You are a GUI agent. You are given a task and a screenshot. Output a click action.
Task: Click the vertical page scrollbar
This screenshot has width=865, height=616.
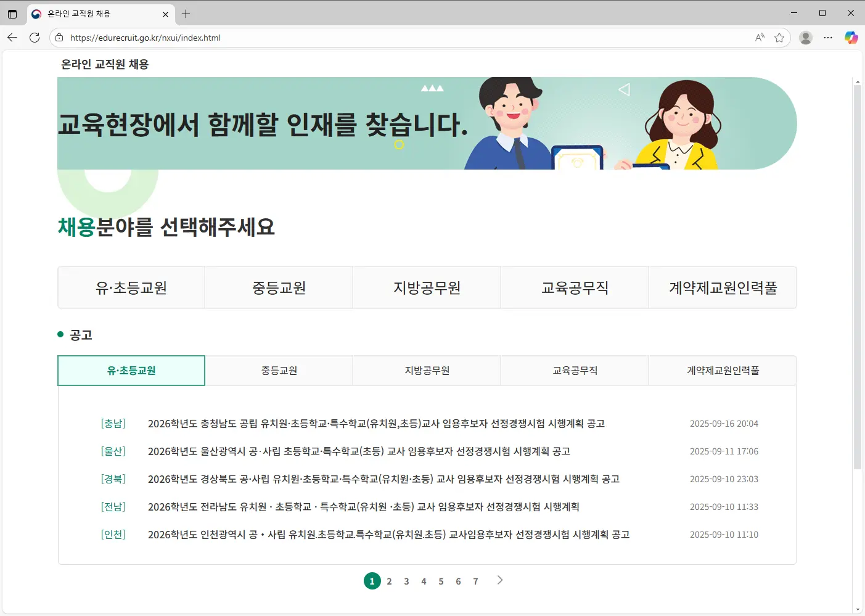(857, 277)
